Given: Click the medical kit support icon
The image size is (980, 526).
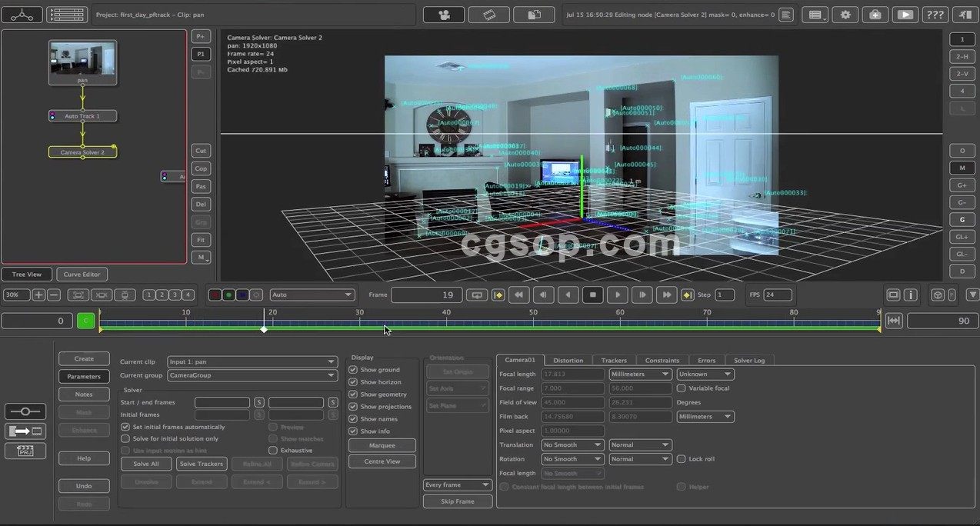Looking at the screenshot, I should click(x=875, y=15).
